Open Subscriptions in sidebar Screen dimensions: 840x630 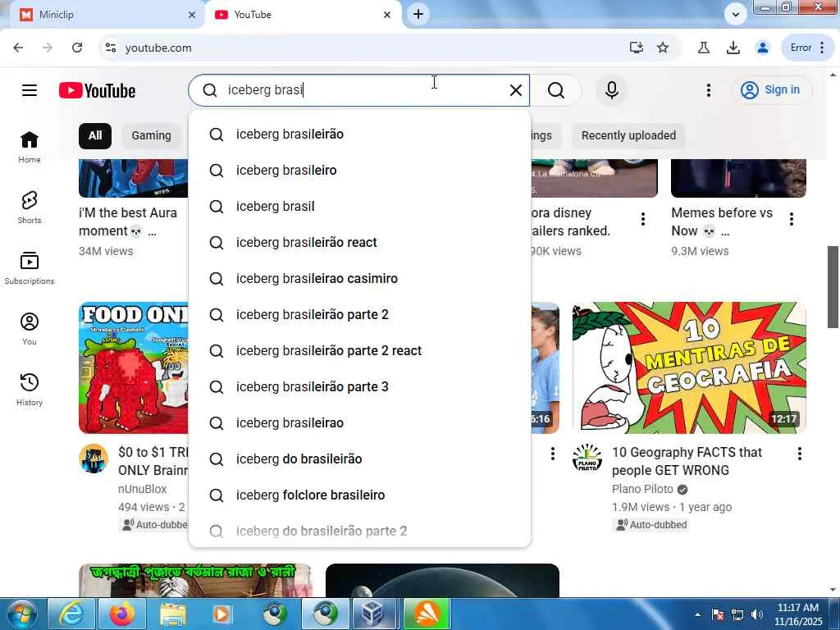pos(30,268)
